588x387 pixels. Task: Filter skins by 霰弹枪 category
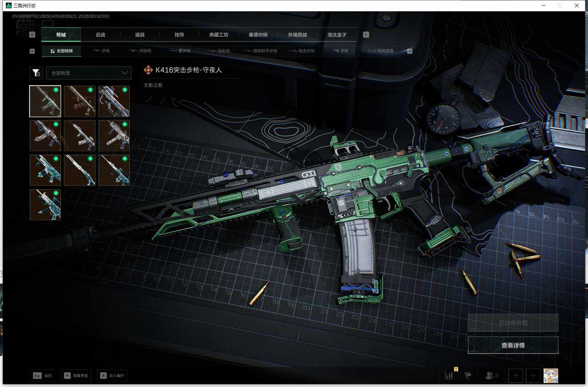coord(180,51)
